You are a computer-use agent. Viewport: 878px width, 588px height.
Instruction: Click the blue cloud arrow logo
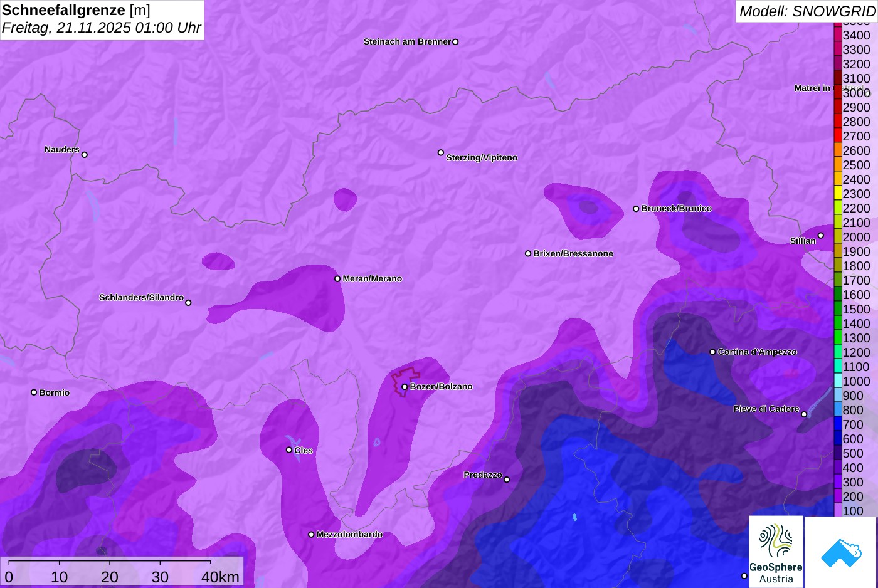[x=841, y=552]
